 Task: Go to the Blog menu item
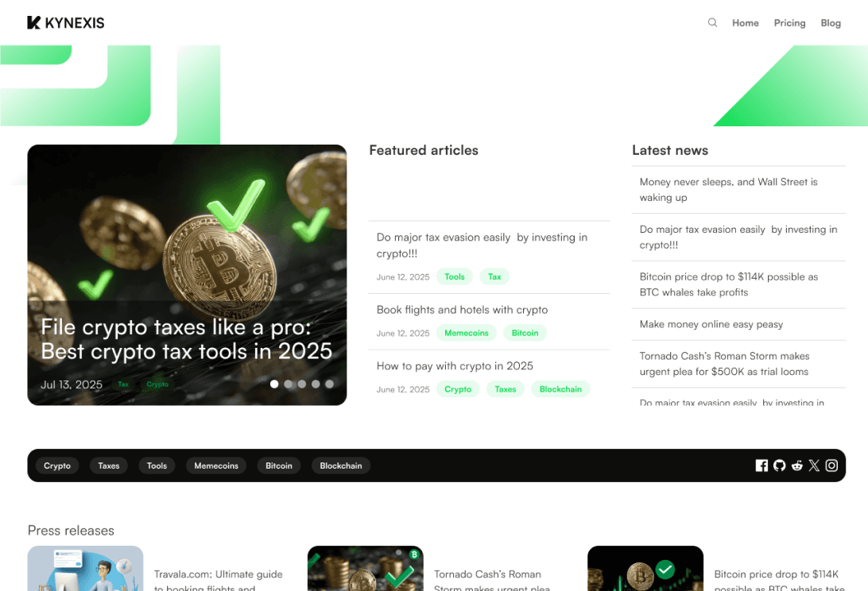click(x=831, y=23)
